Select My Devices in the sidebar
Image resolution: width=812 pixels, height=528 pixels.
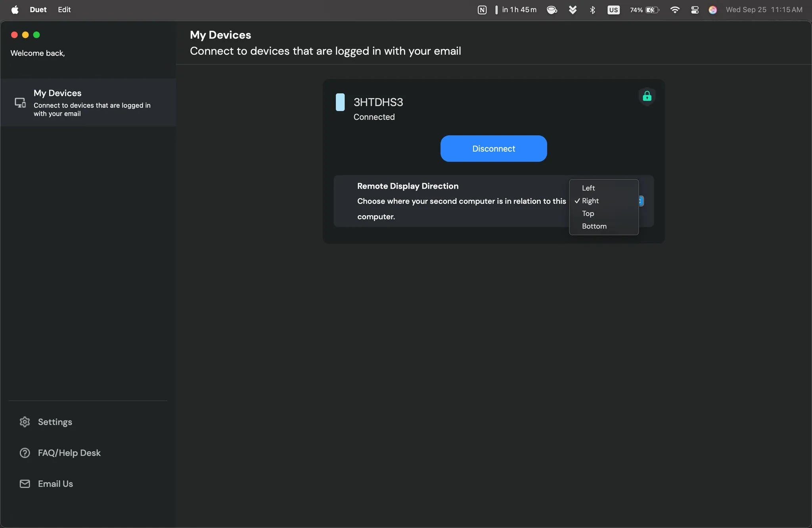pos(57,93)
